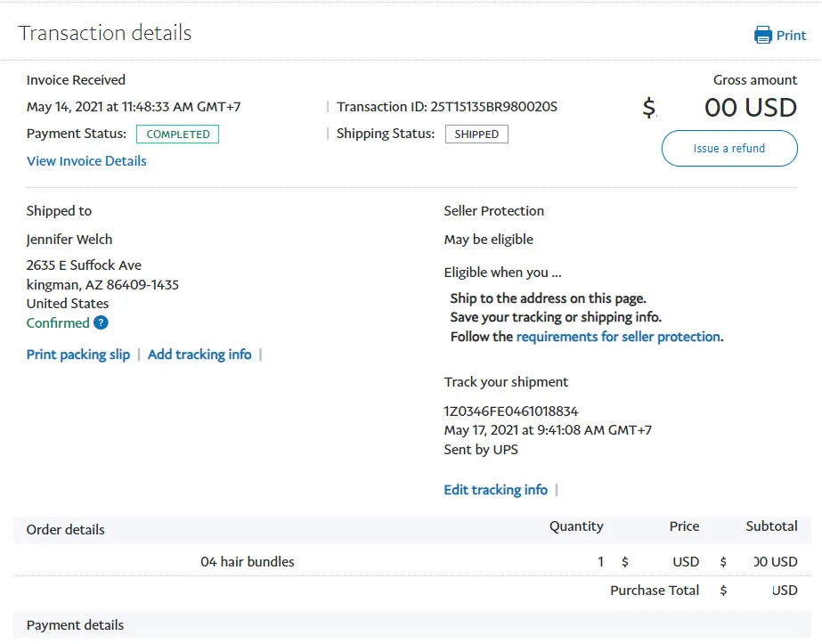Image resolution: width=822 pixels, height=644 pixels.
Task: Click the Gross amount value
Action: 720,108
